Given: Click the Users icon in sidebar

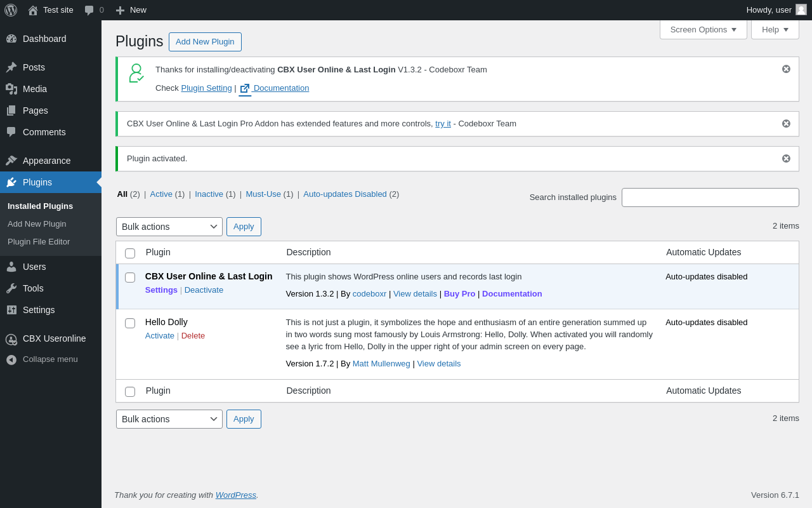Looking at the screenshot, I should coord(11,267).
